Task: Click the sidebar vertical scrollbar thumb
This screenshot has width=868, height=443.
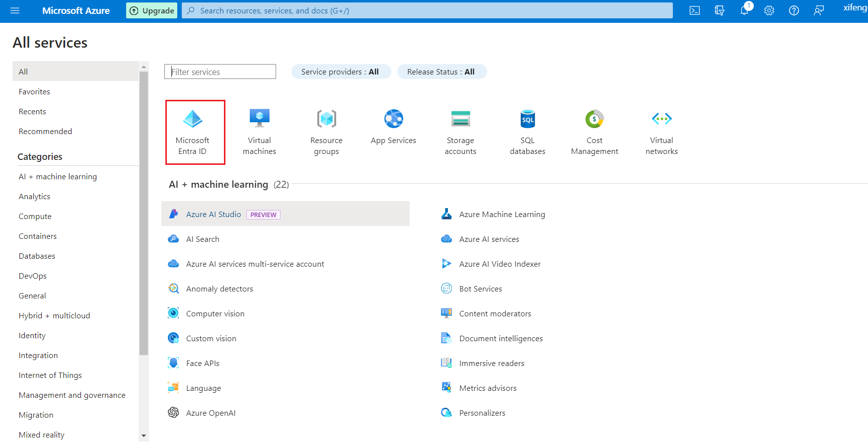Action: [144, 214]
